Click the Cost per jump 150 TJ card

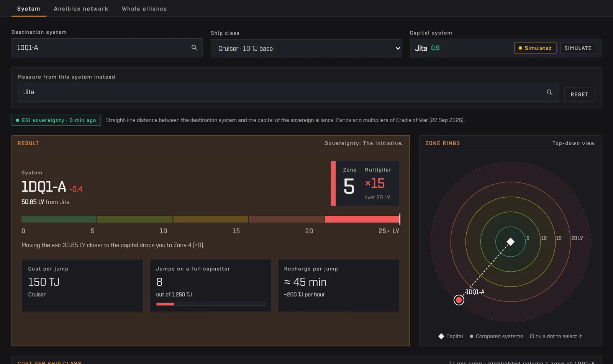83,285
